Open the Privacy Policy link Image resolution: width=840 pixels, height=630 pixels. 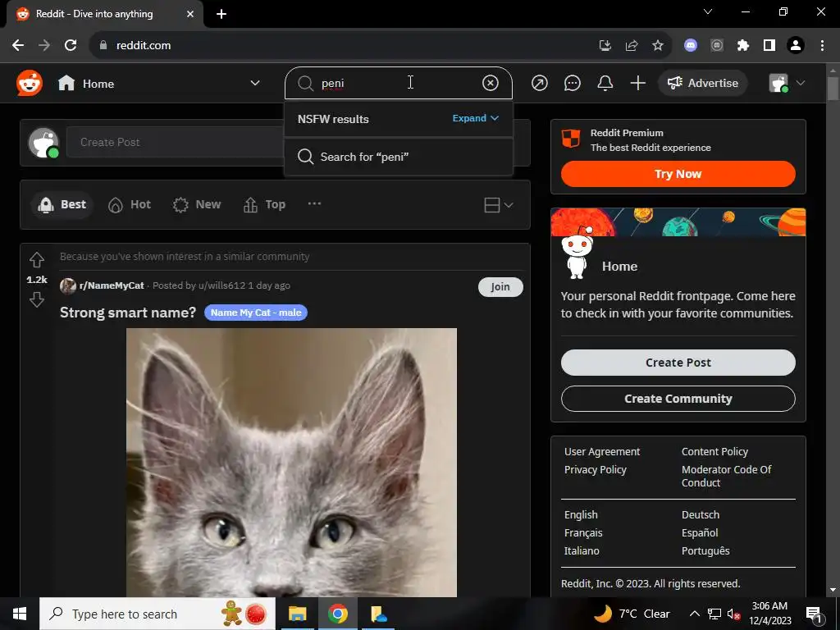[x=596, y=470]
